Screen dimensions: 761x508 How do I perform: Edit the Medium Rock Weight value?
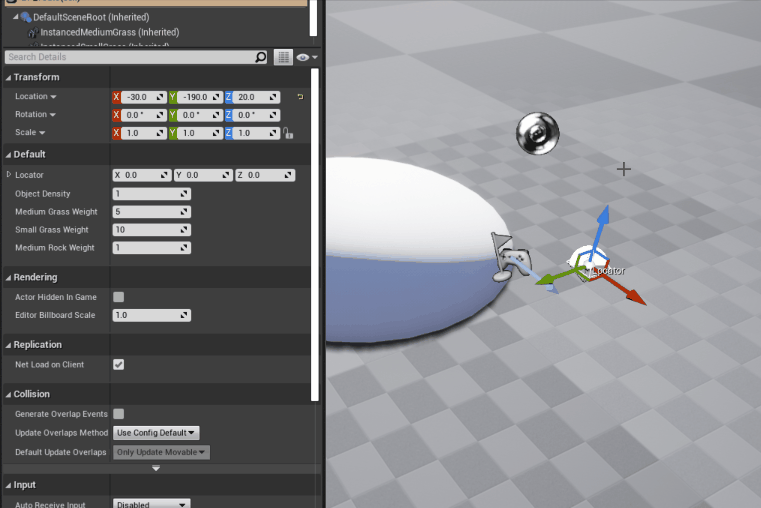(151, 247)
